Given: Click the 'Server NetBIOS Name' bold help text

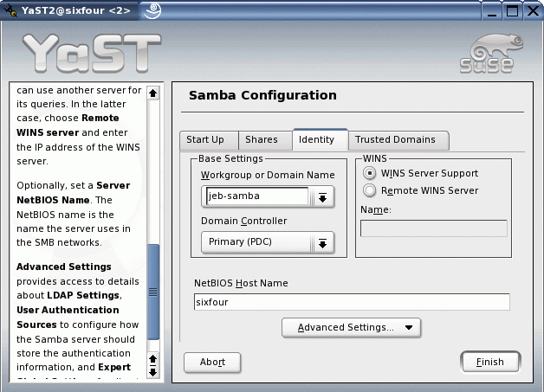Looking at the screenshot, I should pyautogui.click(x=74, y=193).
